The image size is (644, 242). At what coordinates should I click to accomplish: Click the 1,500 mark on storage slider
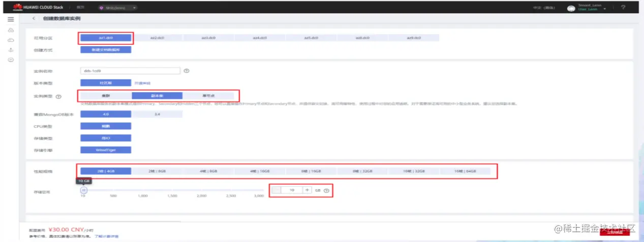click(x=172, y=195)
